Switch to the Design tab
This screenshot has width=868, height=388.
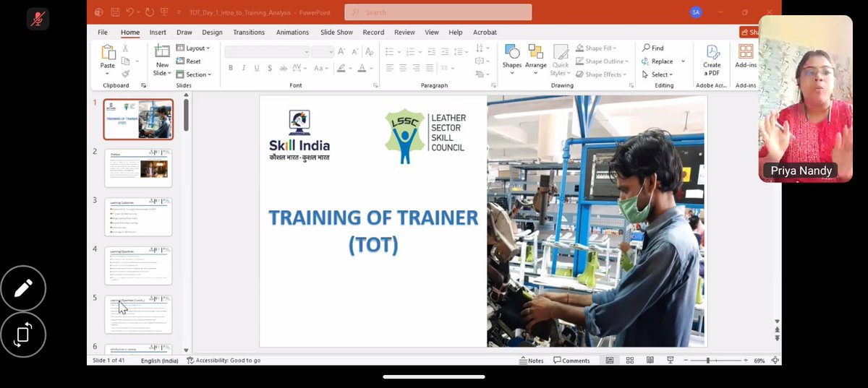pos(212,33)
